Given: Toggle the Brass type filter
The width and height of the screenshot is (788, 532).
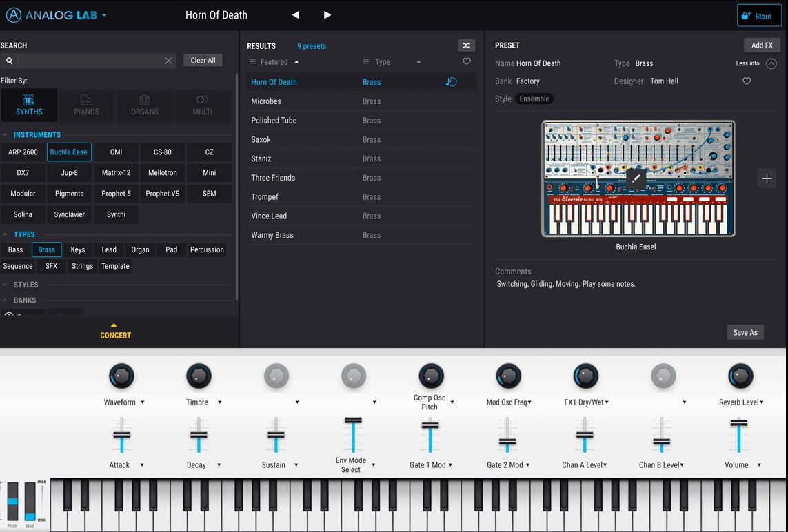Looking at the screenshot, I should (x=46, y=249).
